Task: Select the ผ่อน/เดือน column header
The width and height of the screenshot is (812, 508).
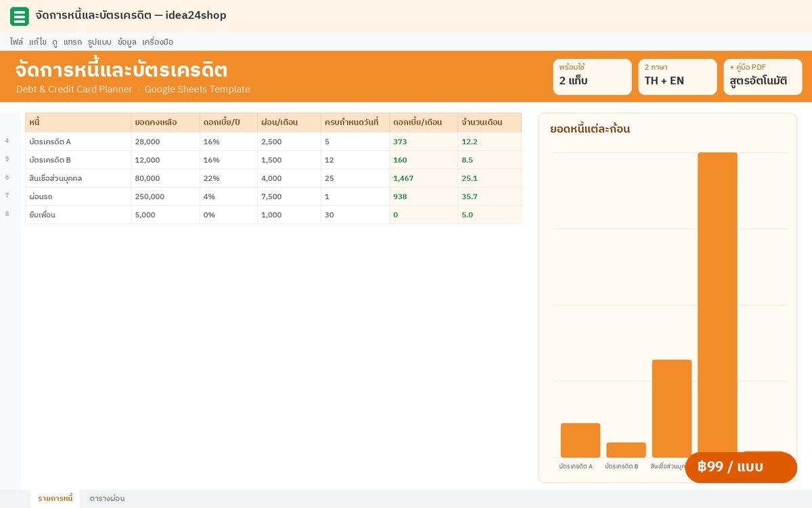Action: coord(290,123)
